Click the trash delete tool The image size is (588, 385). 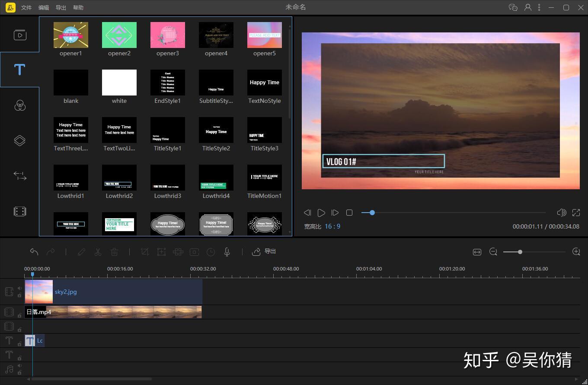click(x=114, y=251)
